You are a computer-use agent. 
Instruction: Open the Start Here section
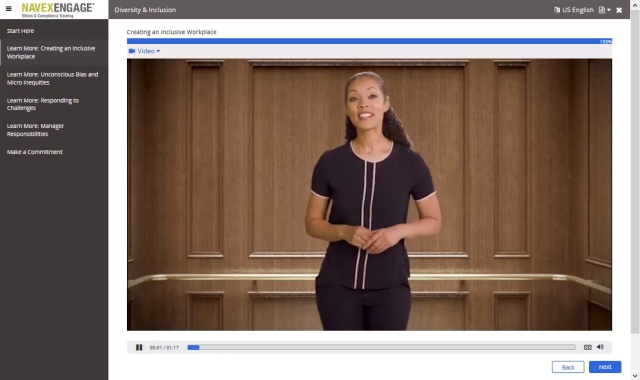point(20,31)
